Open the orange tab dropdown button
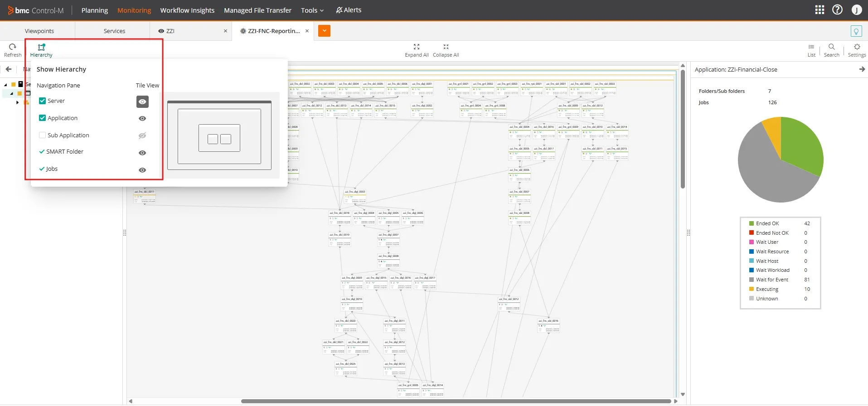Viewport: 868px width, 406px height. (324, 31)
